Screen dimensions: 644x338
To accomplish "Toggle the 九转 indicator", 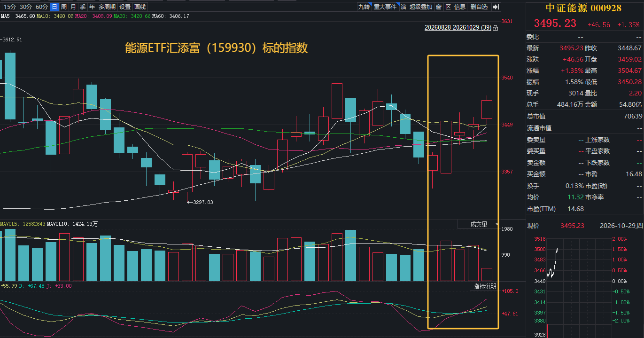I will (x=364, y=7).
